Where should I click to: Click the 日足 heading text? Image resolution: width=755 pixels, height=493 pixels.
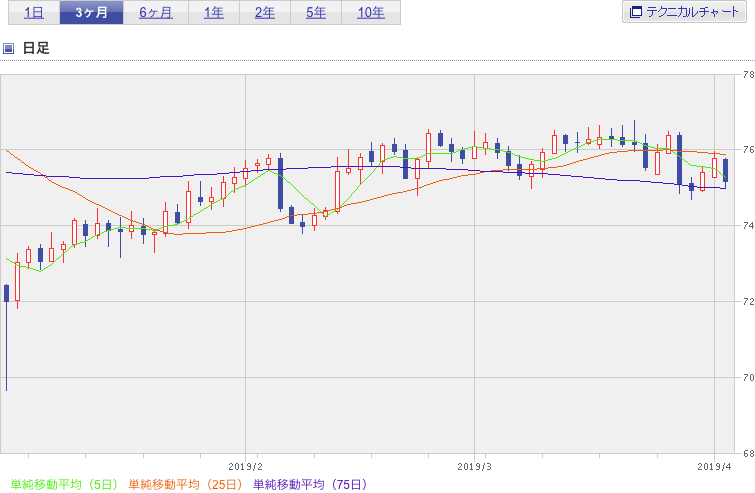(36, 48)
